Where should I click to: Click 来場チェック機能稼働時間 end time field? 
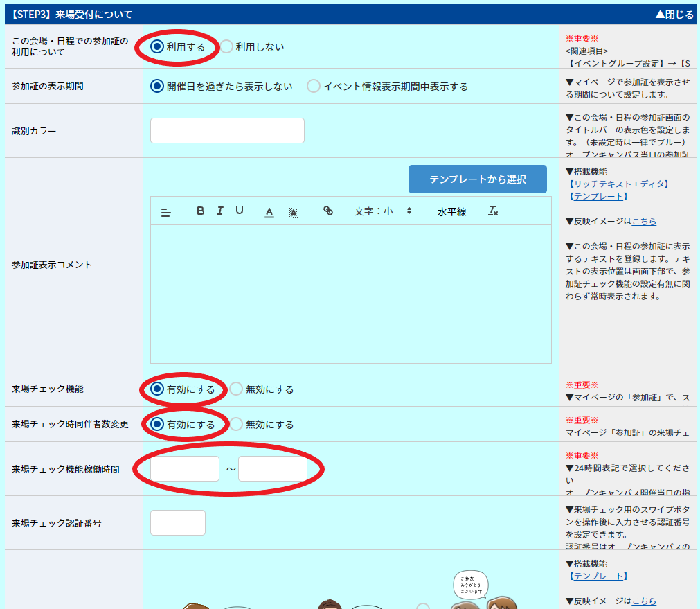coord(273,469)
